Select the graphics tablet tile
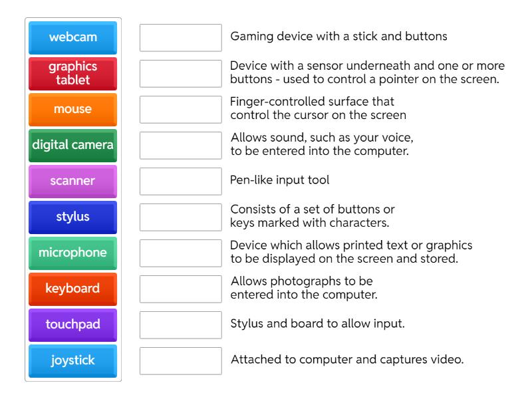Viewport: 532px width, 399px height. click(x=73, y=73)
